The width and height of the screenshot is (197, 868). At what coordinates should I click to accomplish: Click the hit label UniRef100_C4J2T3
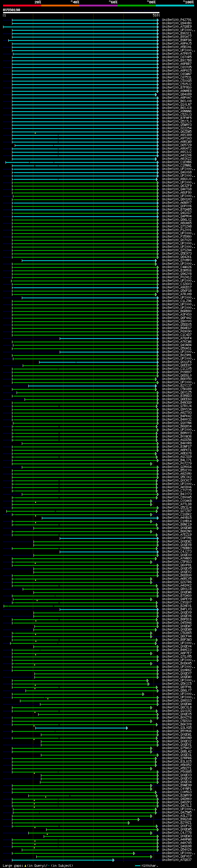coord(177,551)
